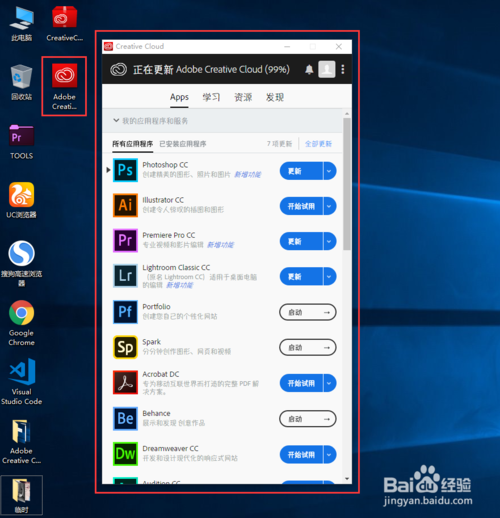
Task: Click the Creative Cloud window title text
Action: [140, 46]
